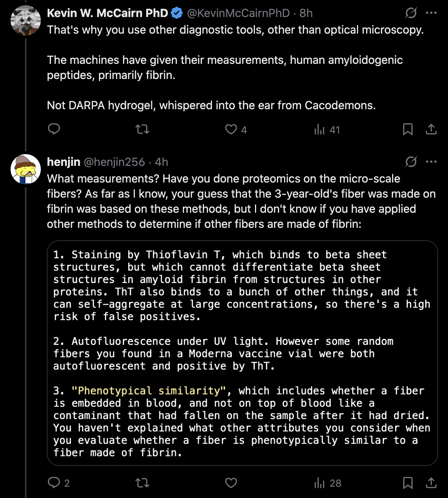Image resolution: width=448 pixels, height=498 pixels.
Task: Click Kevin McCairn's profile avatar
Action: point(26,21)
